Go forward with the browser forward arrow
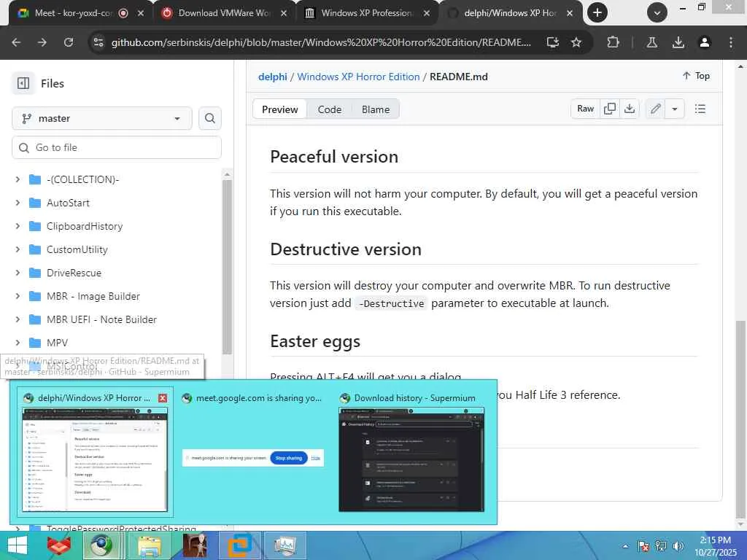This screenshot has height=560, width=747. pyautogui.click(x=42, y=42)
